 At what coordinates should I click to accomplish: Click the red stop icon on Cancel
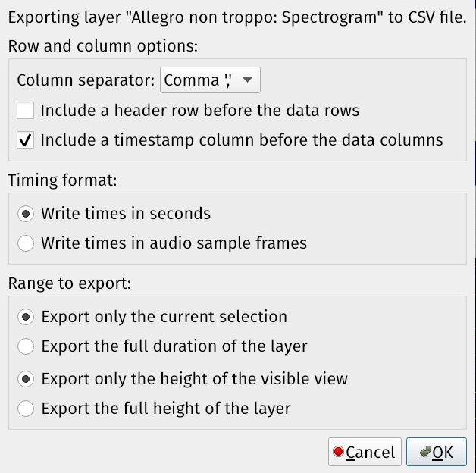tap(338, 452)
